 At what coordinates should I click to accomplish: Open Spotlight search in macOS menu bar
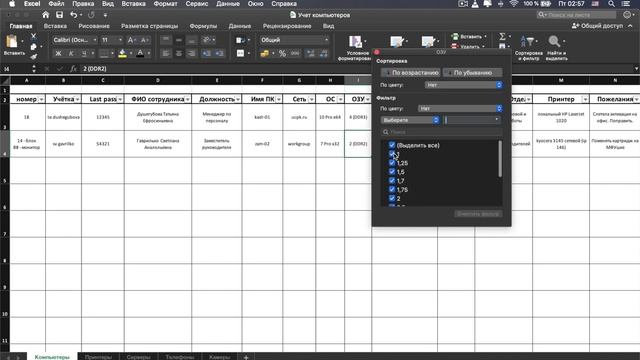611,4
